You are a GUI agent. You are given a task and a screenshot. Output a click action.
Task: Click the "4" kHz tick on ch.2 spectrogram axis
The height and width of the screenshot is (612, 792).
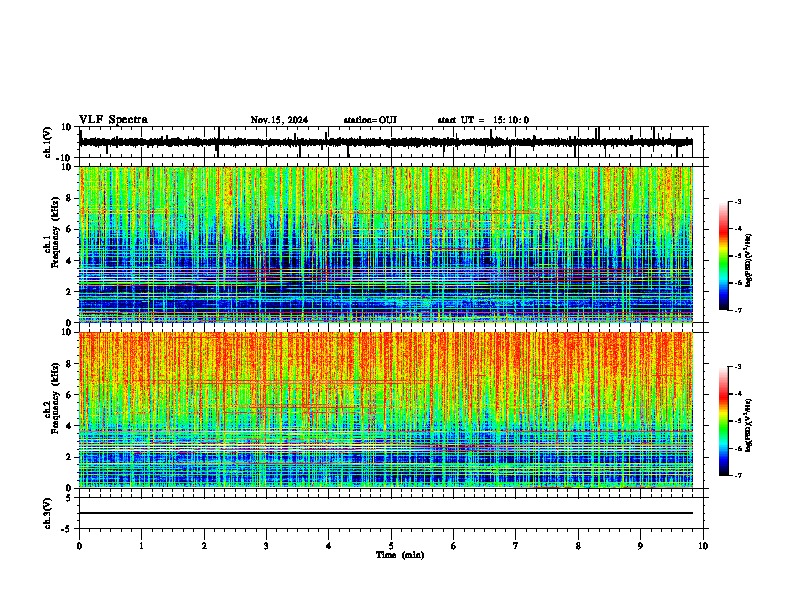pyautogui.click(x=69, y=426)
